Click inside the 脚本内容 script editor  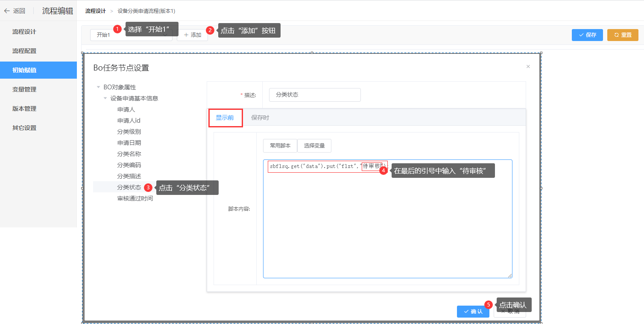click(388, 219)
